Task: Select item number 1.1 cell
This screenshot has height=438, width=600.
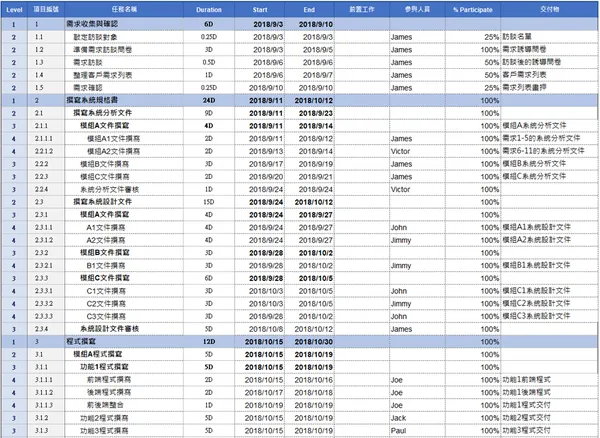Action: coord(46,37)
